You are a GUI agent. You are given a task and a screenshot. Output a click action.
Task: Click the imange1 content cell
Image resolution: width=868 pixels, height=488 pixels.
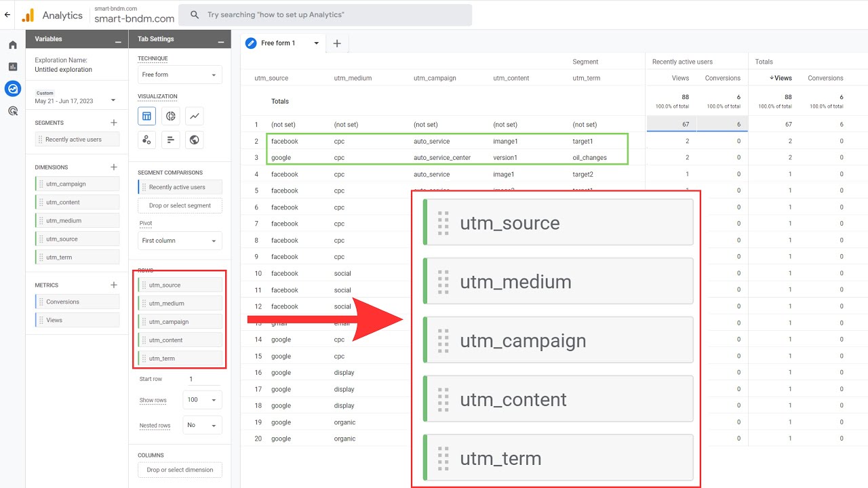point(505,142)
